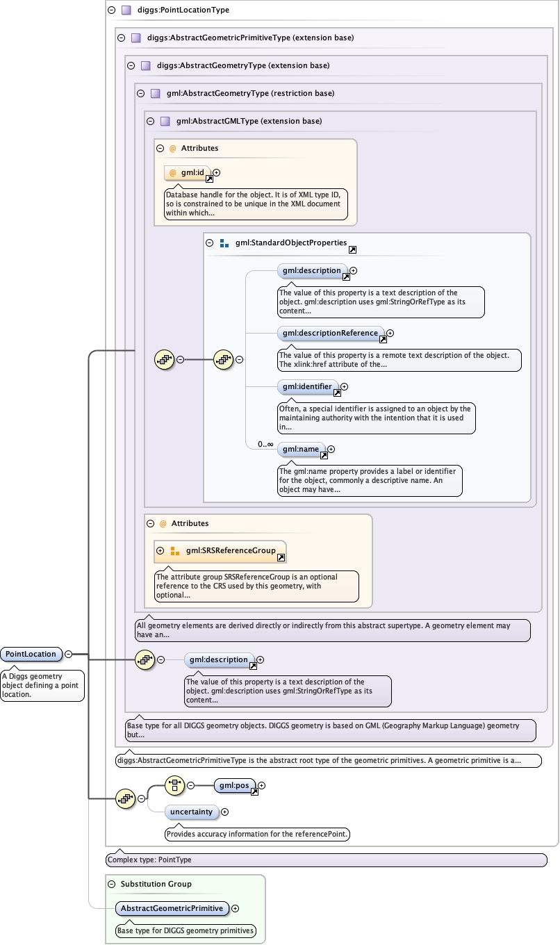Collapse the diggs:AbstractGeometricPrimitiveType extension base
The width and height of the screenshot is (560, 945).
(x=121, y=38)
